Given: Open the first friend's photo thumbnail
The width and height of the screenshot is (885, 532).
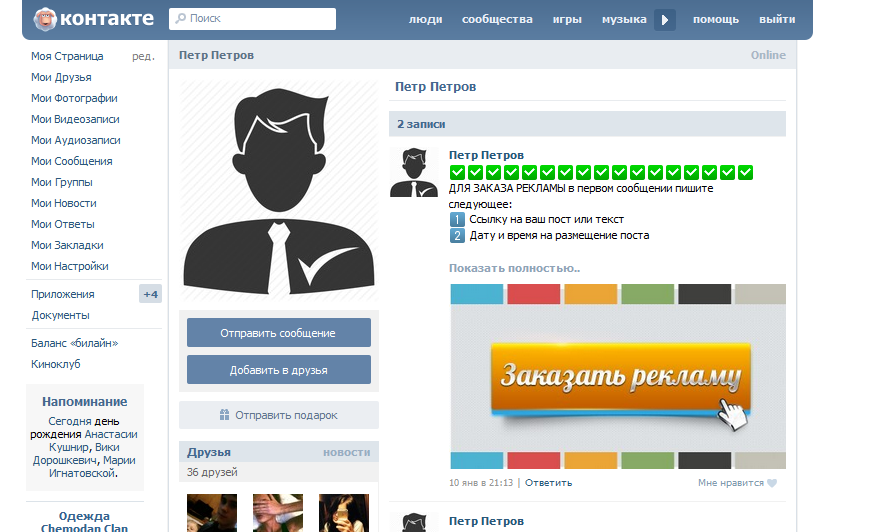Looking at the screenshot, I should tap(212, 512).
